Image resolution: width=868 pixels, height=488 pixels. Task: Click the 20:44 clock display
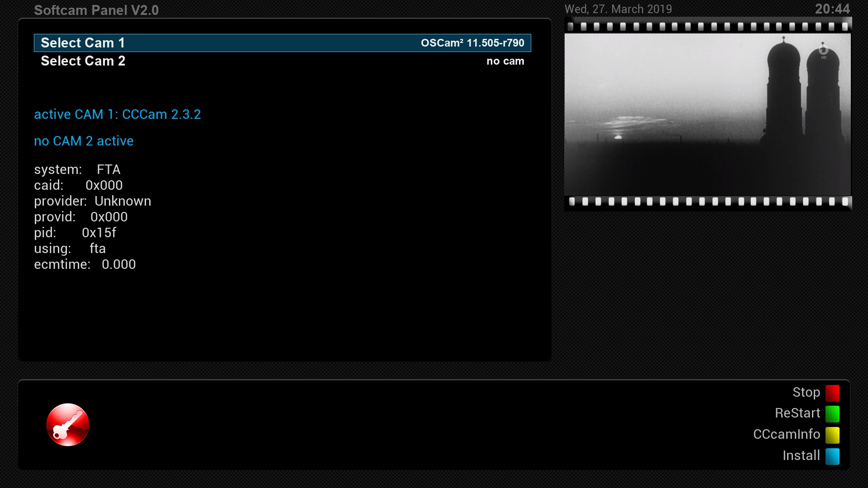[832, 9]
